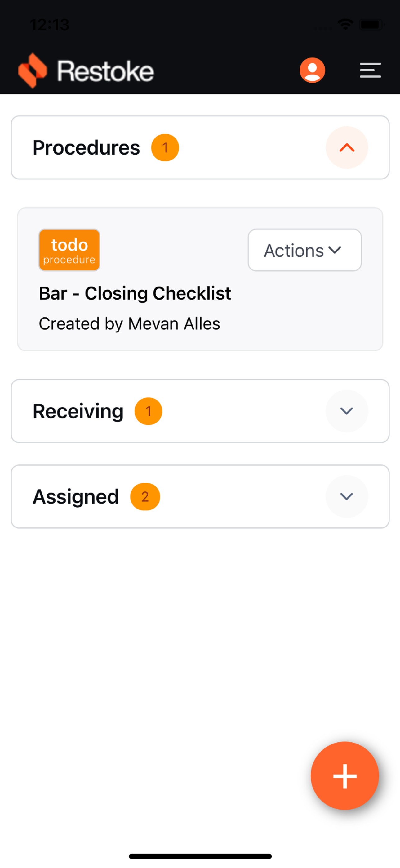
Task: Open the hamburger menu
Action: coord(370,70)
